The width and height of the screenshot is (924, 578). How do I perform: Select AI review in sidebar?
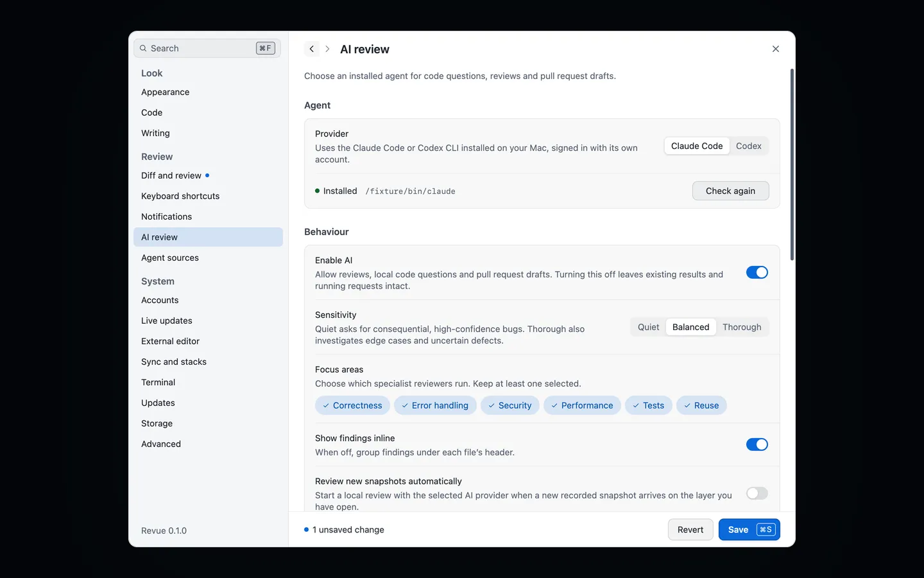point(208,237)
